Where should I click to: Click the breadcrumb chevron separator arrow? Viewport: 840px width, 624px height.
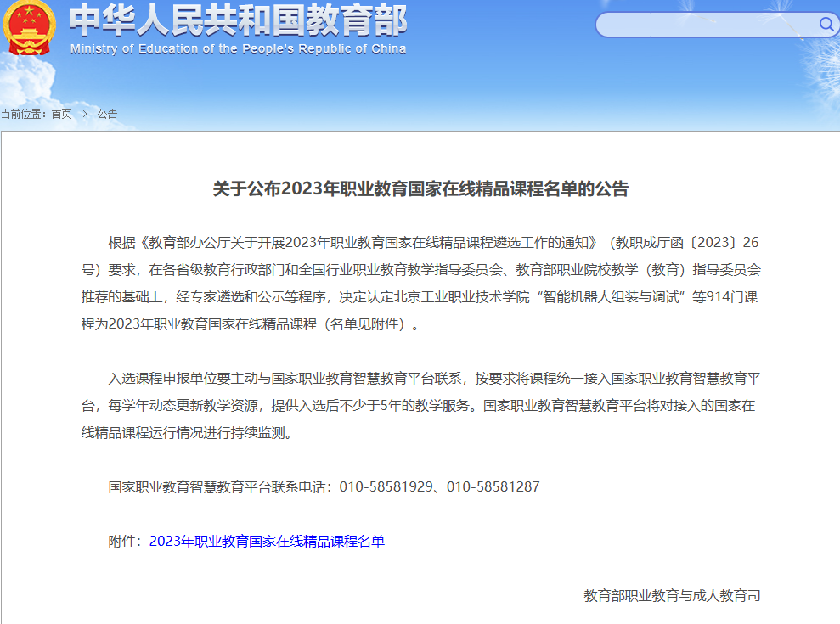(85, 114)
